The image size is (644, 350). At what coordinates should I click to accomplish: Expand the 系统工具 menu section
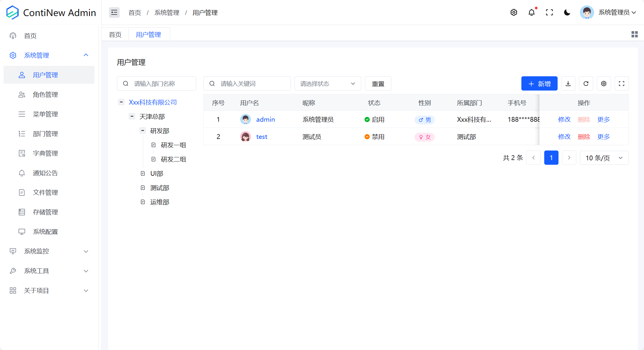(49, 271)
